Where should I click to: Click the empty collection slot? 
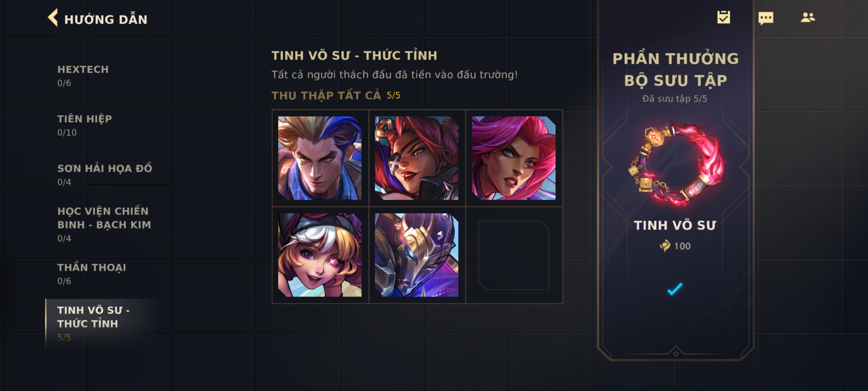click(x=514, y=255)
